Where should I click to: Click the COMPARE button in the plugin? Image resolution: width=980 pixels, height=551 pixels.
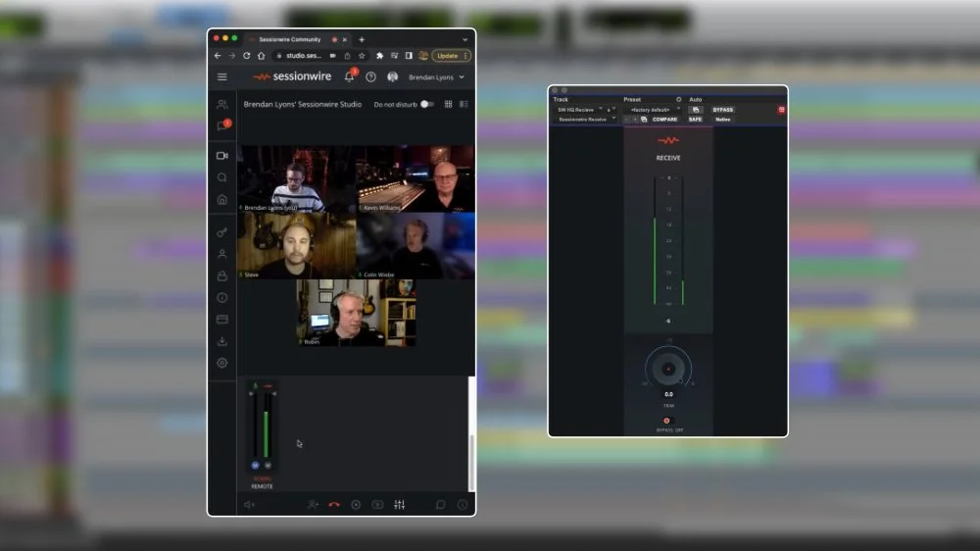[664, 119]
